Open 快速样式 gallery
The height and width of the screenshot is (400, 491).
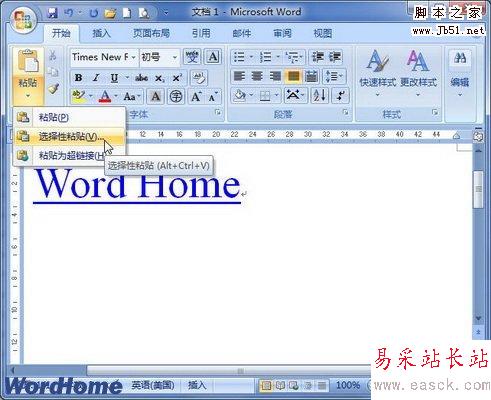(378, 73)
